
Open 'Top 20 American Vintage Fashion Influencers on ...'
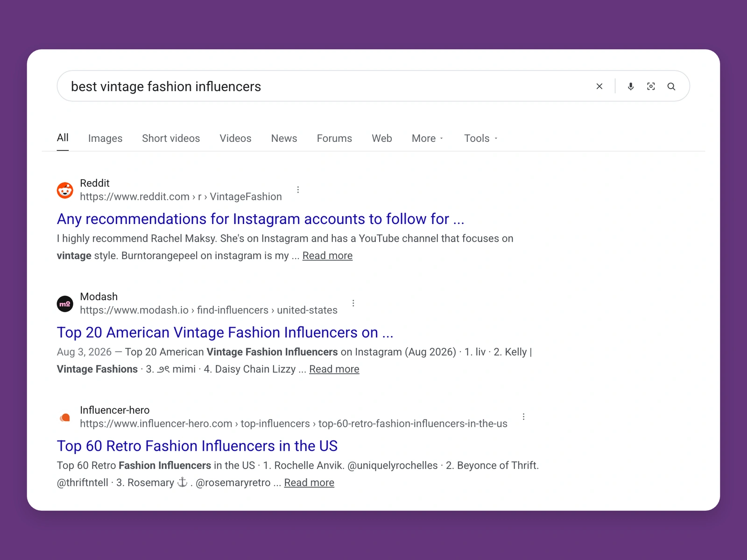point(225,332)
